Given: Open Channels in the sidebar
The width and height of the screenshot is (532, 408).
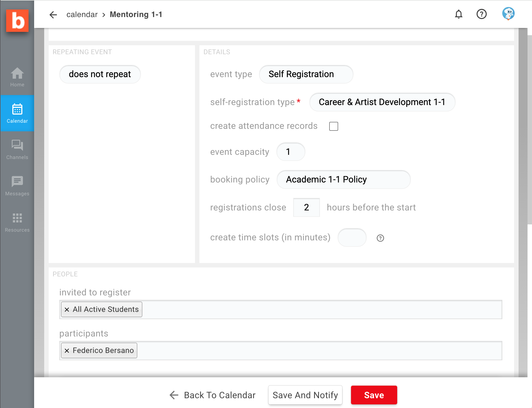Looking at the screenshot, I should point(17,150).
